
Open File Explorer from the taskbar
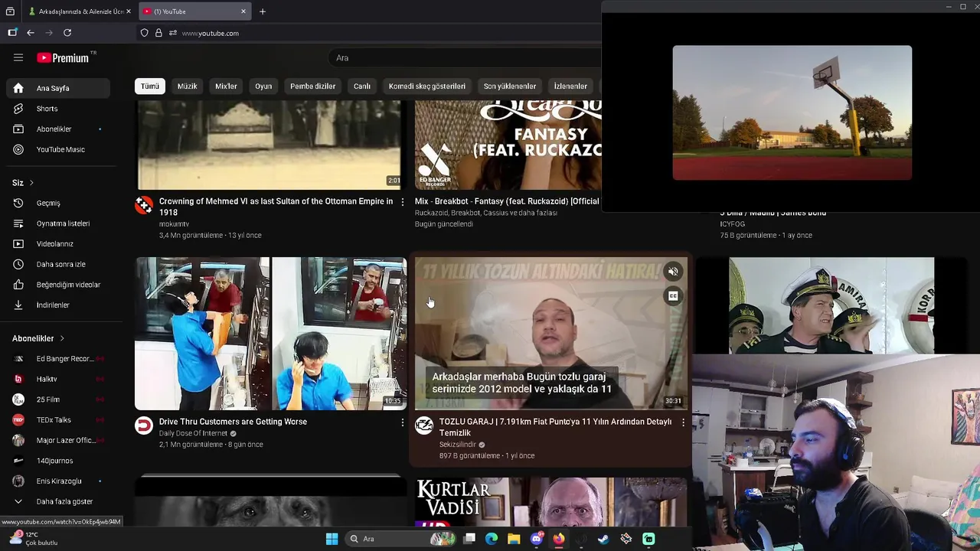[x=514, y=539]
